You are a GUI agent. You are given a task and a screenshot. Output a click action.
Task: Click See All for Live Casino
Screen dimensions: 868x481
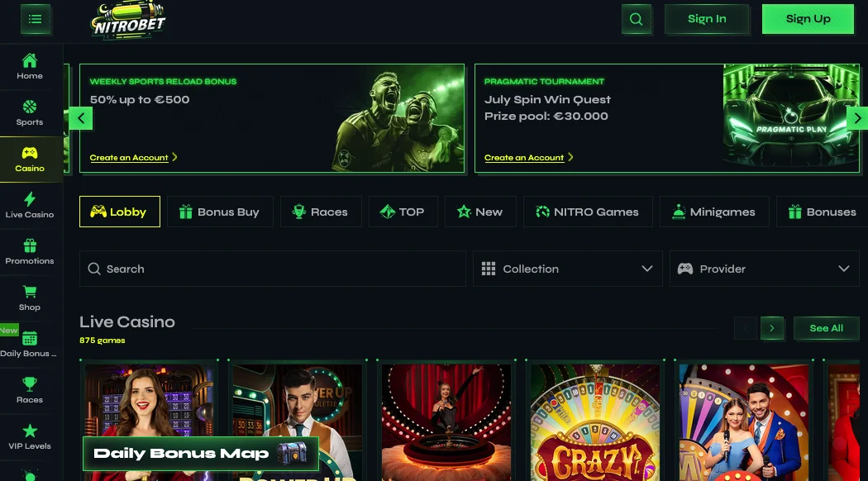click(x=827, y=328)
